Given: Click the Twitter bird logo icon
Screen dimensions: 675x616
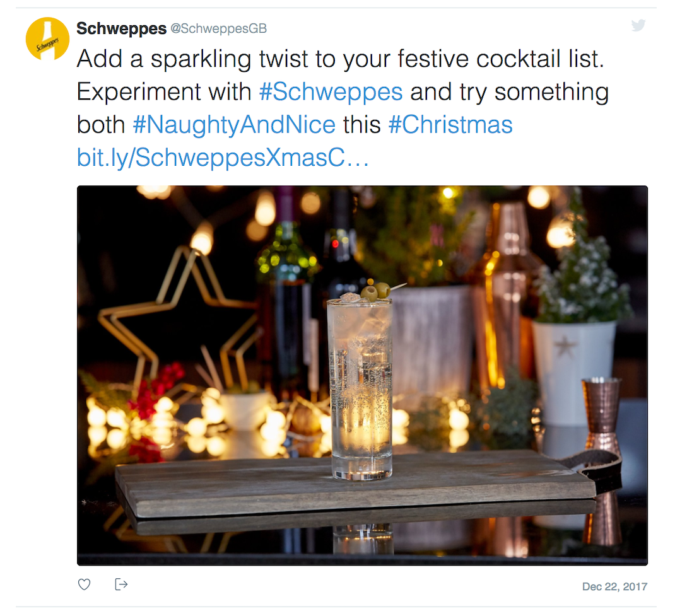Looking at the screenshot, I should click(x=638, y=26).
